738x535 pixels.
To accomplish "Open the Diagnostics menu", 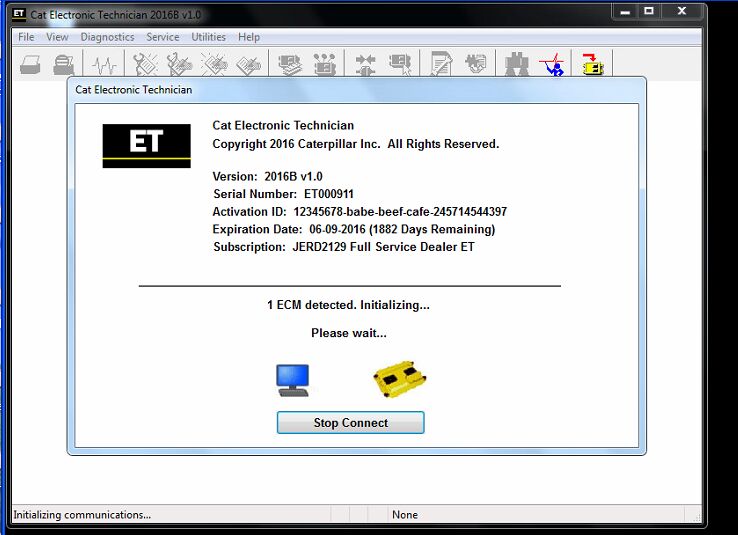I will point(107,37).
